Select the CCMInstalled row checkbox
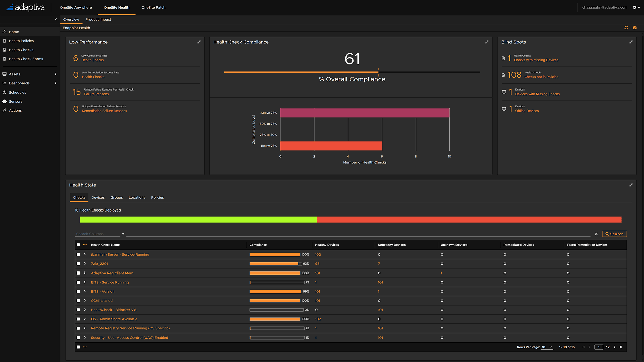The image size is (644, 362). click(78, 301)
